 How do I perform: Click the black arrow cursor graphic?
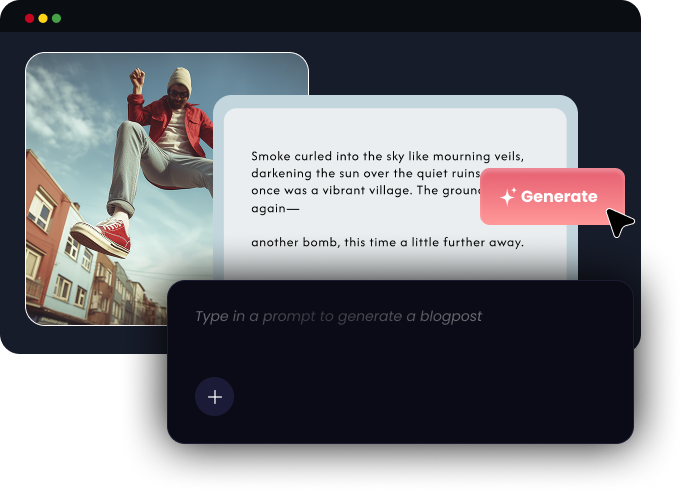[x=620, y=222]
